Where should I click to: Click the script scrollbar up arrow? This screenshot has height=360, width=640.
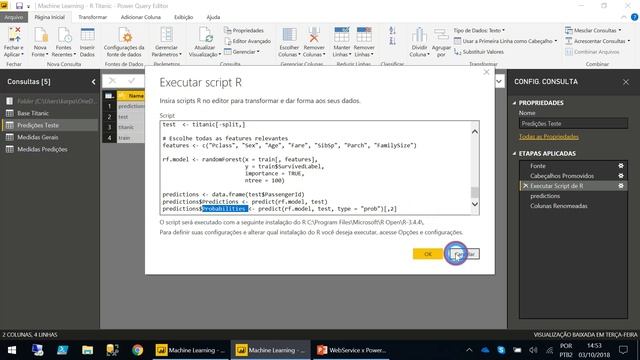(475, 131)
